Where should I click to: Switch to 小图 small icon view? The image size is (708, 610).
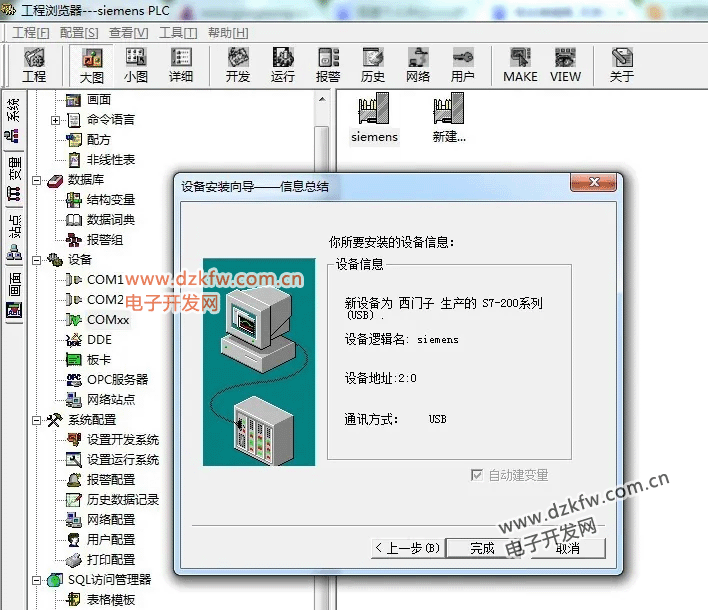[x=136, y=65]
